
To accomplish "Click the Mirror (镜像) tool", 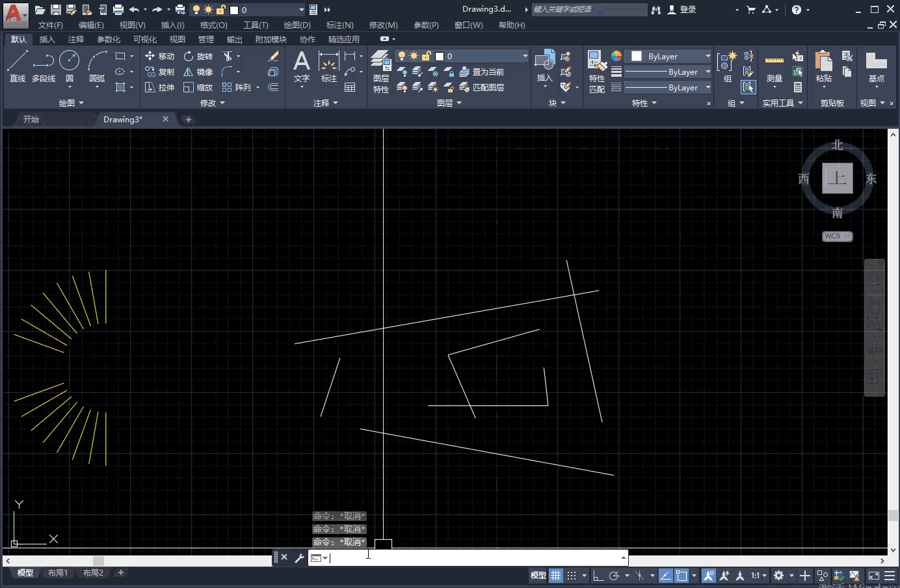I will point(198,72).
